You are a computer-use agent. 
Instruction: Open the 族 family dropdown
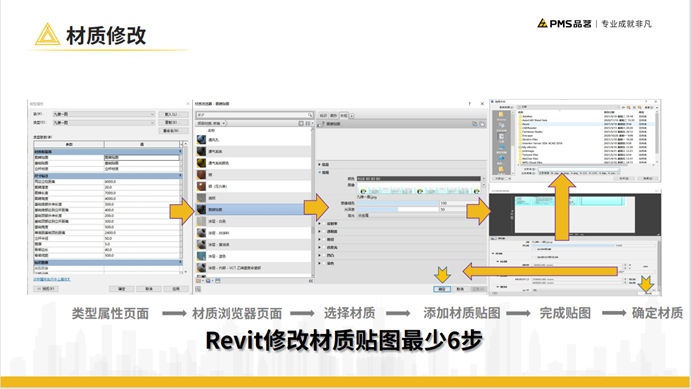tap(104, 114)
